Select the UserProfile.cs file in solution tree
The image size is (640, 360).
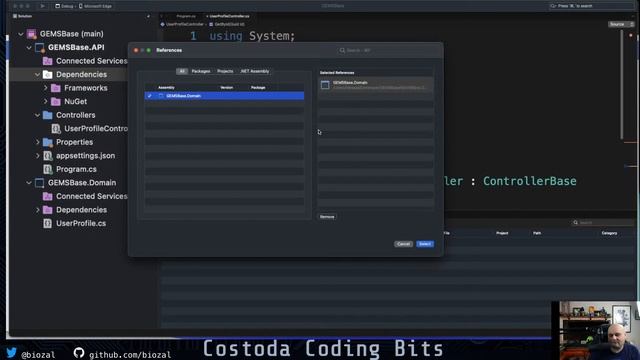(81, 223)
